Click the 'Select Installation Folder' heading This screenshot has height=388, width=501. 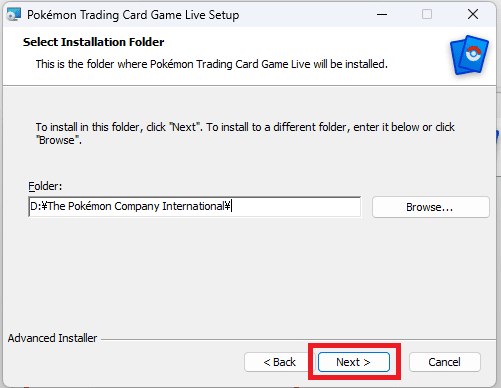coord(93,42)
